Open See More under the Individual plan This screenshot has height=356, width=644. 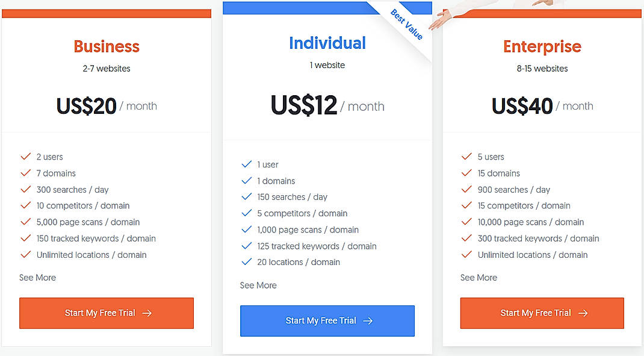coord(258,285)
